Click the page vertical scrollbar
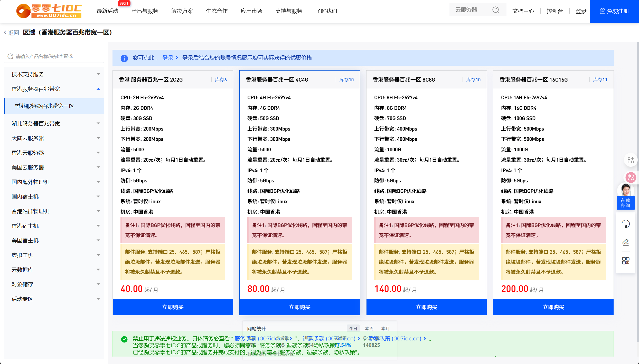The width and height of the screenshot is (639, 364). [x=638, y=192]
